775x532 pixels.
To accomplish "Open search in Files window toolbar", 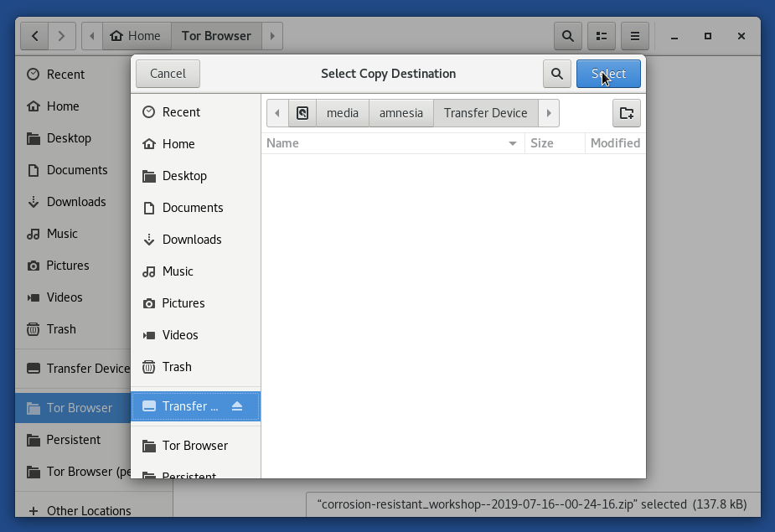I will [x=568, y=36].
